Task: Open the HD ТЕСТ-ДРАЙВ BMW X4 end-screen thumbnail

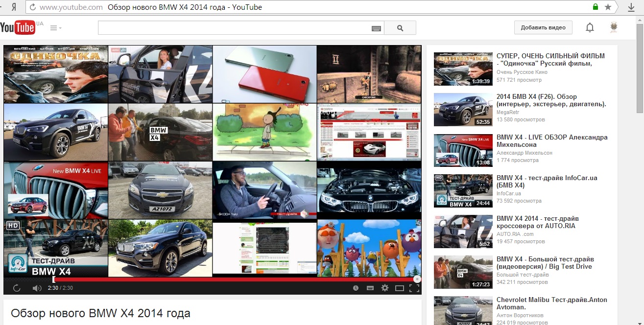Action: (55, 248)
